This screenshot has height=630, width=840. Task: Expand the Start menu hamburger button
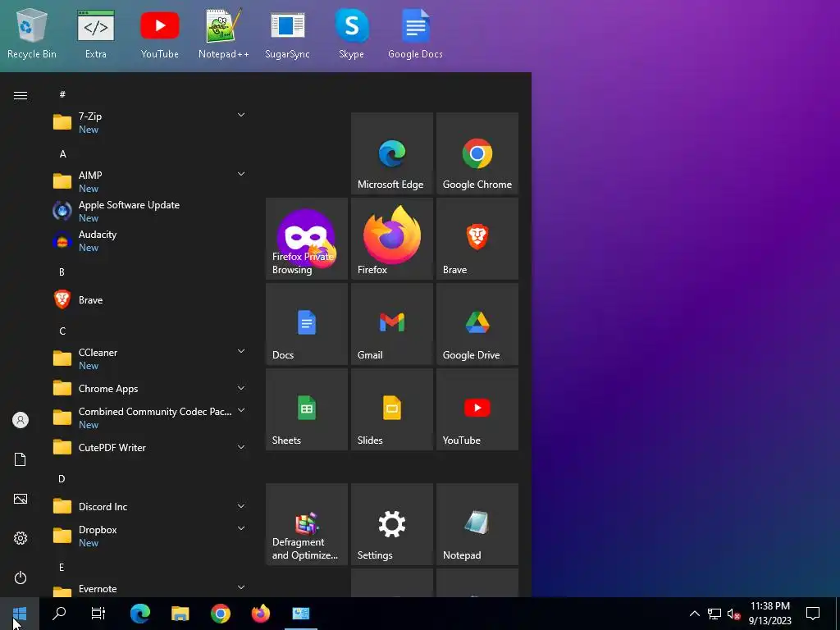(x=21, y=95)
